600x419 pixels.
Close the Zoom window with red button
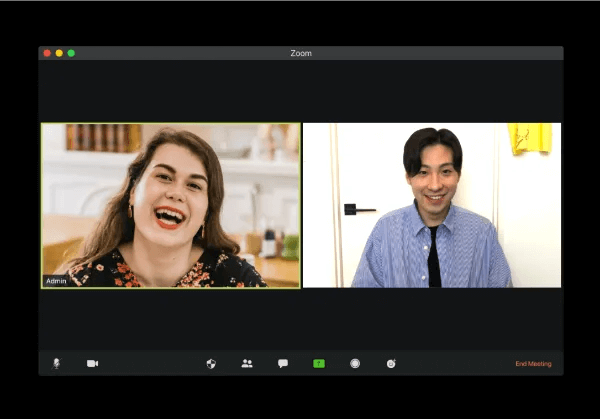(x=47, y=53)
